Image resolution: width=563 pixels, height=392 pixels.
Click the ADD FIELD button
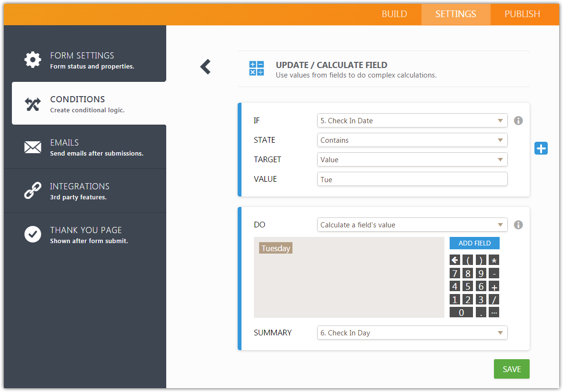tap(474, 243)
